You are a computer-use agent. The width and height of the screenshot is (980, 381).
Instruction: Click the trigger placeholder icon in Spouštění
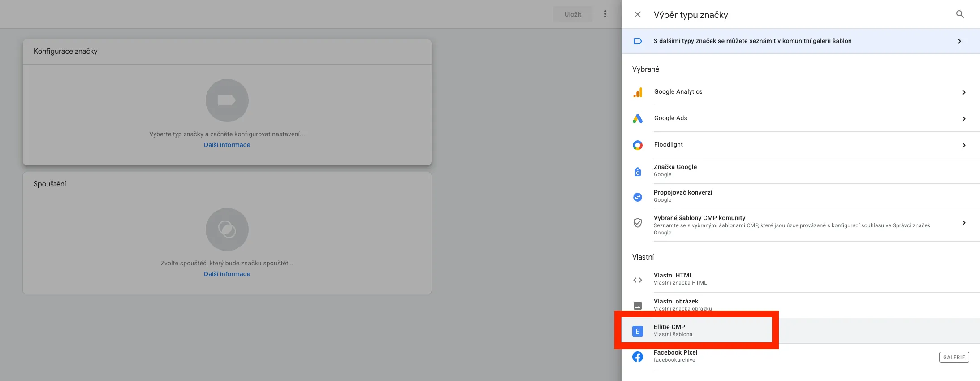(x=227, y=229)
